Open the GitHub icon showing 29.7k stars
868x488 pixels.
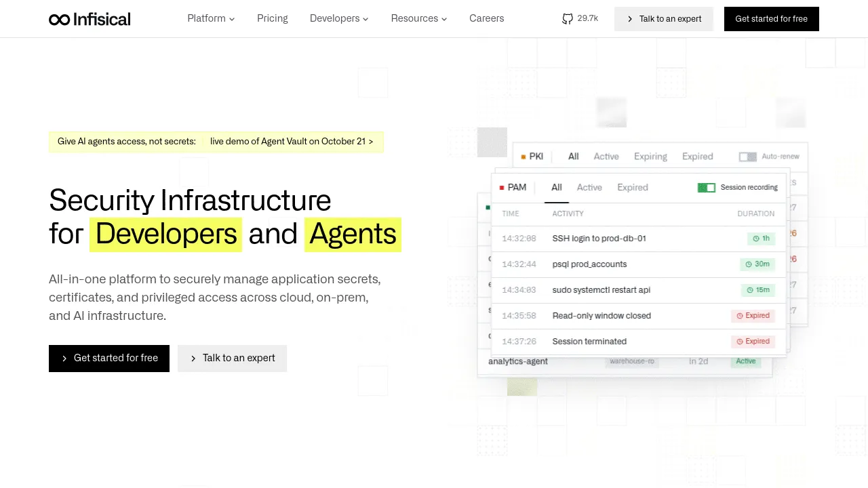(568, 19)
